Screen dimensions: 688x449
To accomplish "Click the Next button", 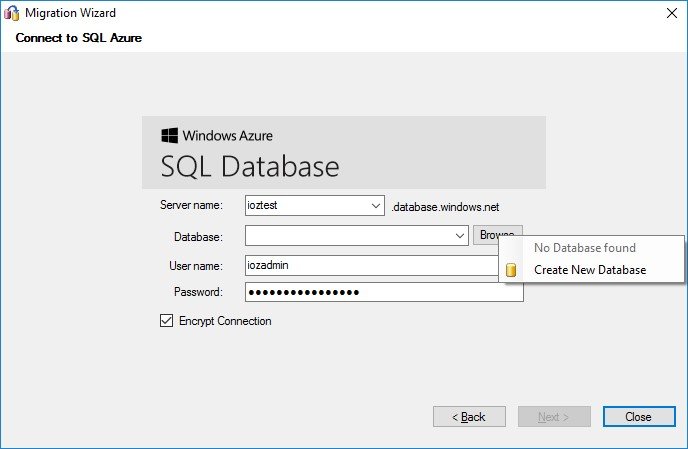I will [554, 417].
